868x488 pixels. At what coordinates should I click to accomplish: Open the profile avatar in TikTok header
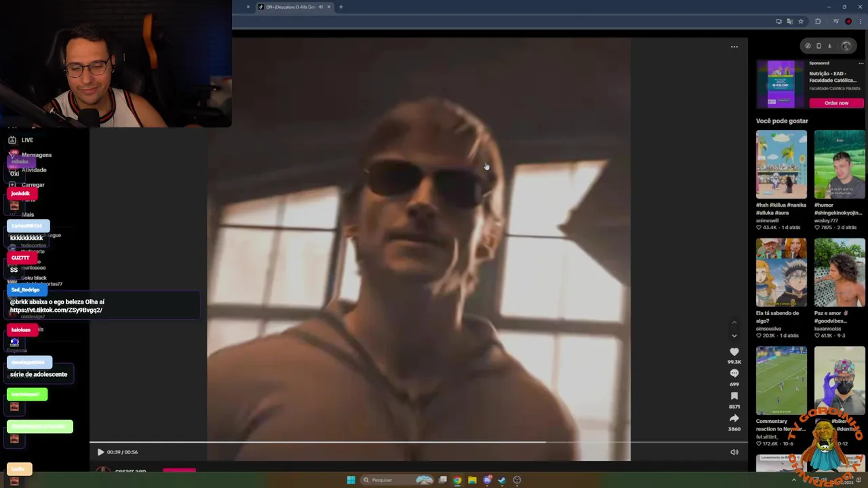(x=846, y=46)
